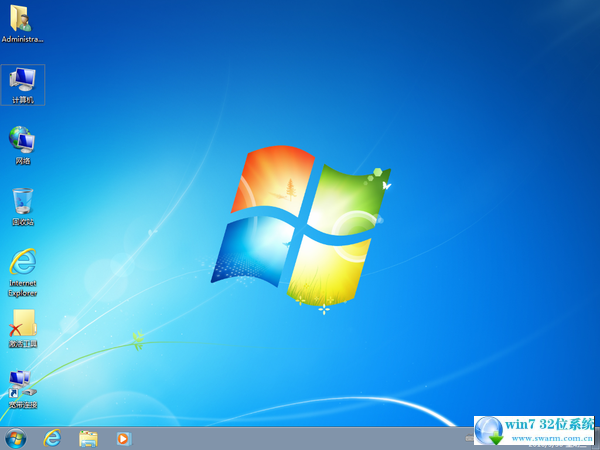Screen dimensions: 600x450
Task: Click an empty area of the taskbar
Action: point(300,438)
